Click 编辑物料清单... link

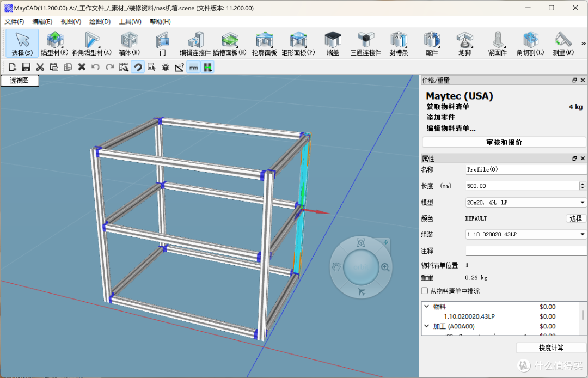coord(451,128)
